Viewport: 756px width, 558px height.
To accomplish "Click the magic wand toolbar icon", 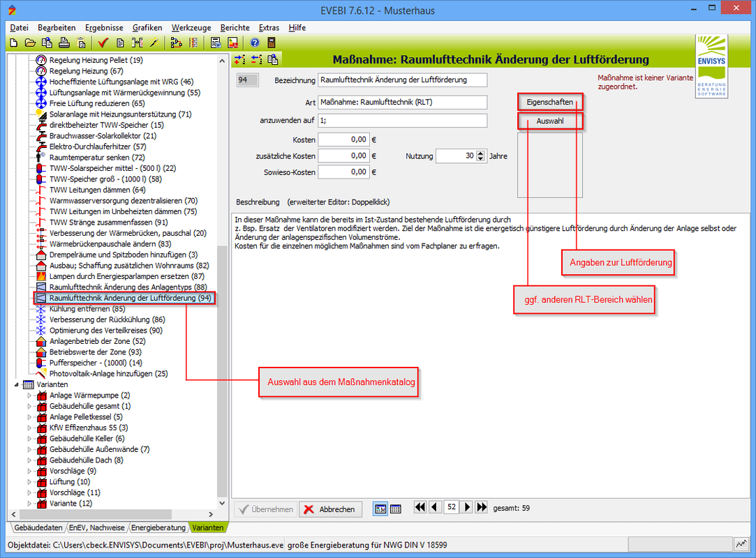I will click(154, 43).
